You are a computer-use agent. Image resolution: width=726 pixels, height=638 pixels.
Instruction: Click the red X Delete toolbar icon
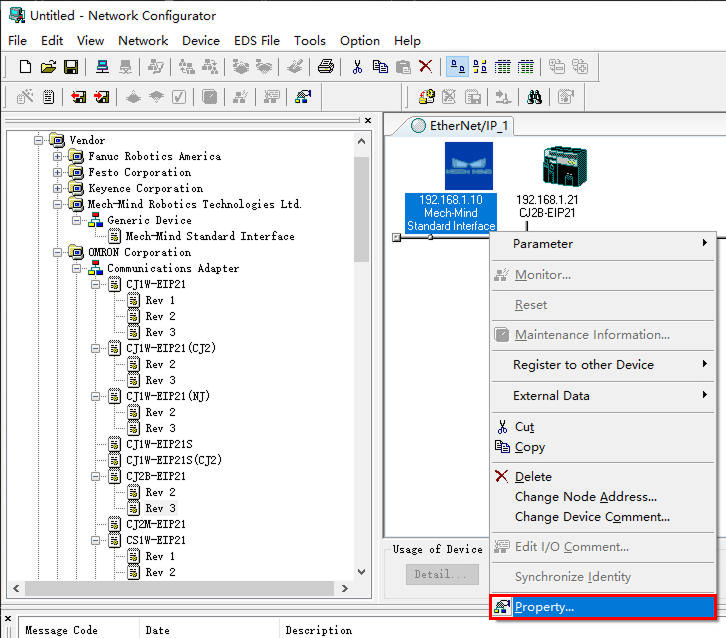click(x=426, y=67)
